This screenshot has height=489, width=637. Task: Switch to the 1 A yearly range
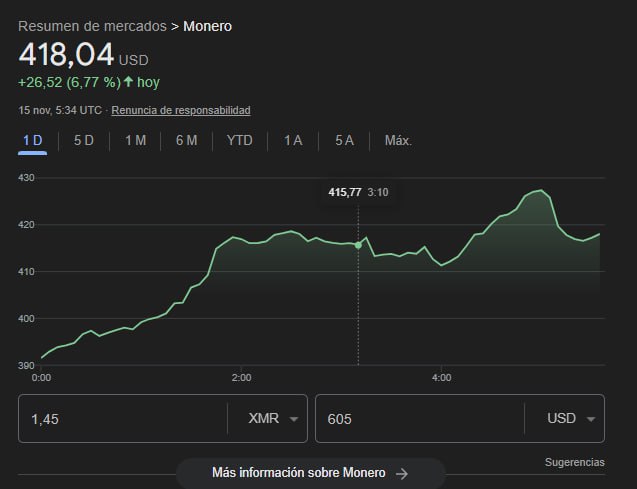click(292, 140)
